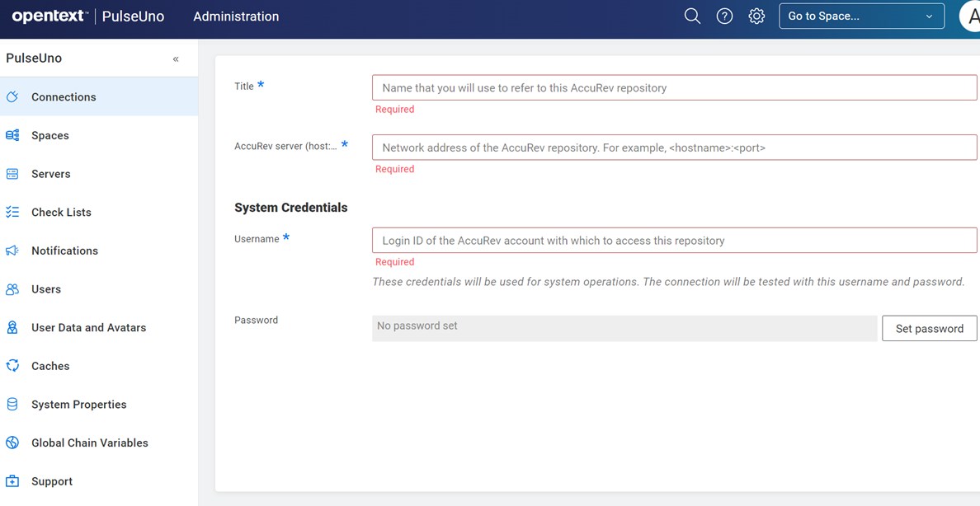Click the Notifications megaphone icon
The width and height of the screenshot is (980, 506).
(x=12, y=251)
